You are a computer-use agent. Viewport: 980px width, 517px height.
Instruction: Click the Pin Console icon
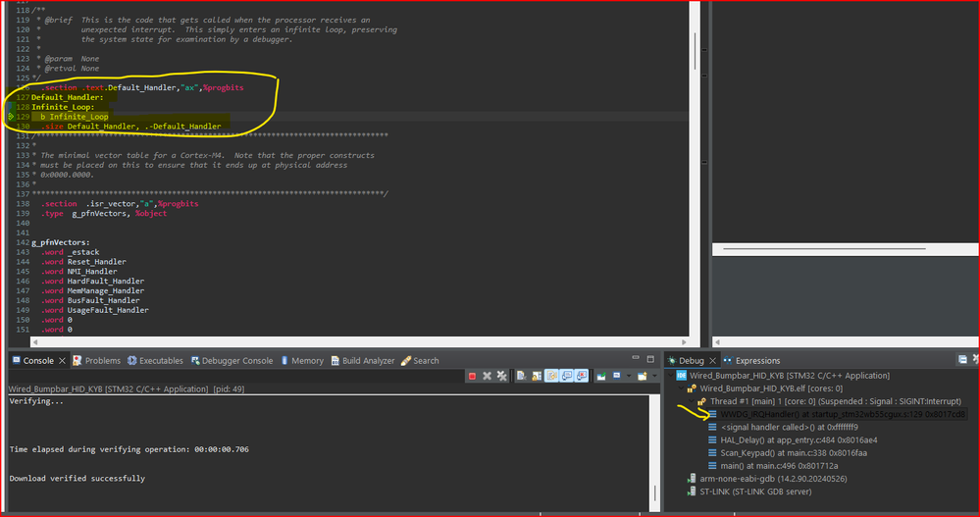pos(600,376)
